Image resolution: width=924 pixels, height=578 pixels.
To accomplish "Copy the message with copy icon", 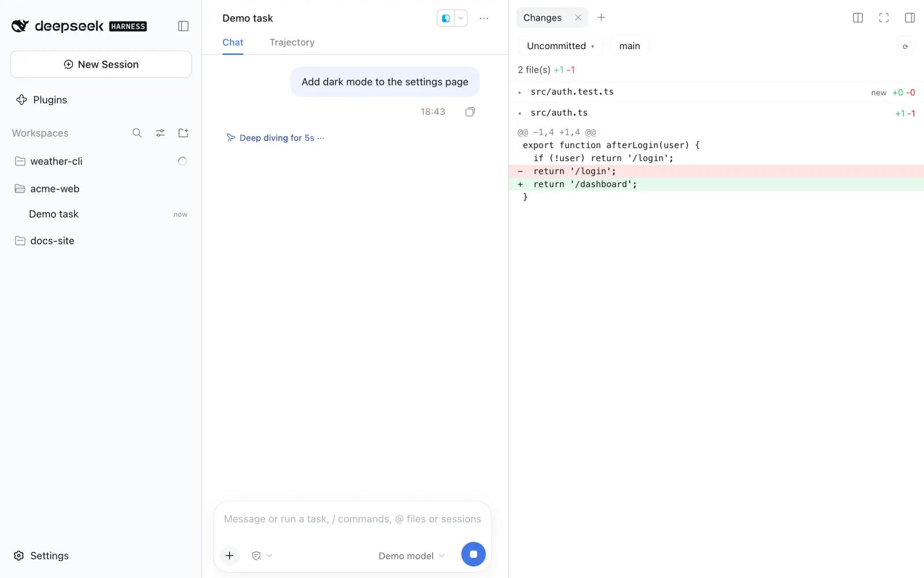I will click(470, 112).
